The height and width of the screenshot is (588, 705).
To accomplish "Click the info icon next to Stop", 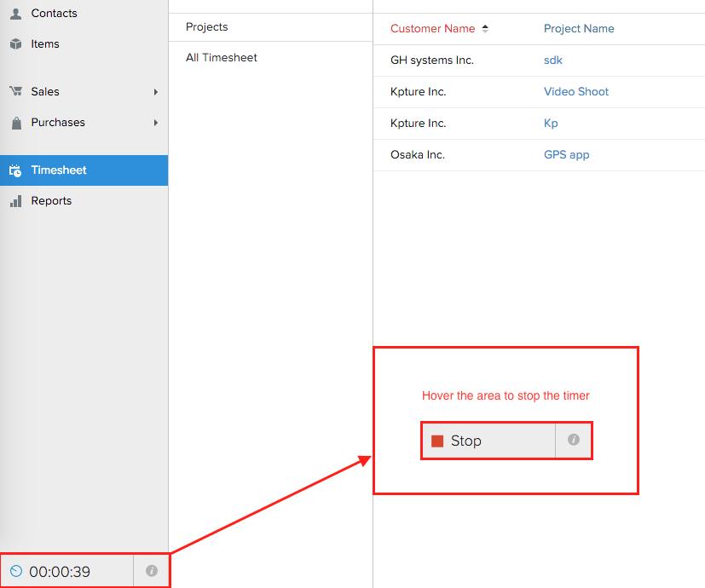I will [x=574, y=440].
